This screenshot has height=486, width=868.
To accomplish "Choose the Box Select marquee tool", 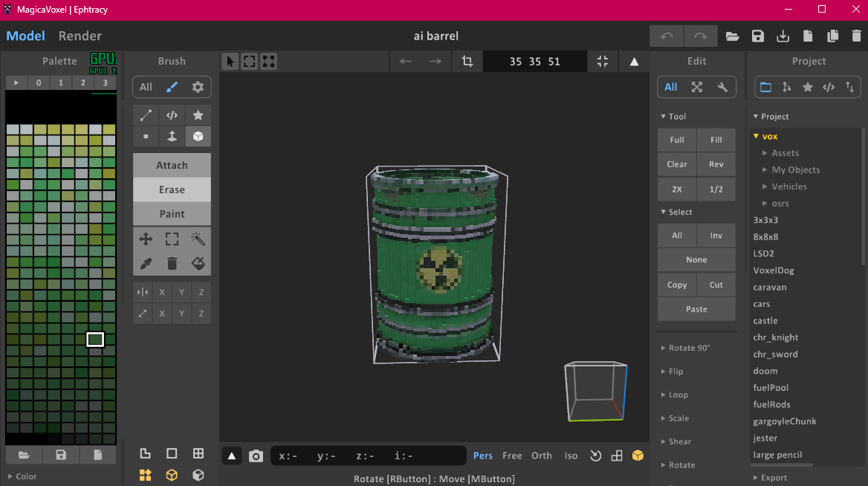I will (x=172, y=239).
